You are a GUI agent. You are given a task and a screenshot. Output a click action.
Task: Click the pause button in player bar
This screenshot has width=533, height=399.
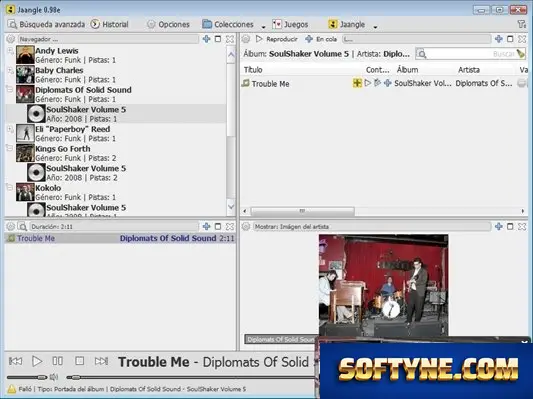coord(57,361)
